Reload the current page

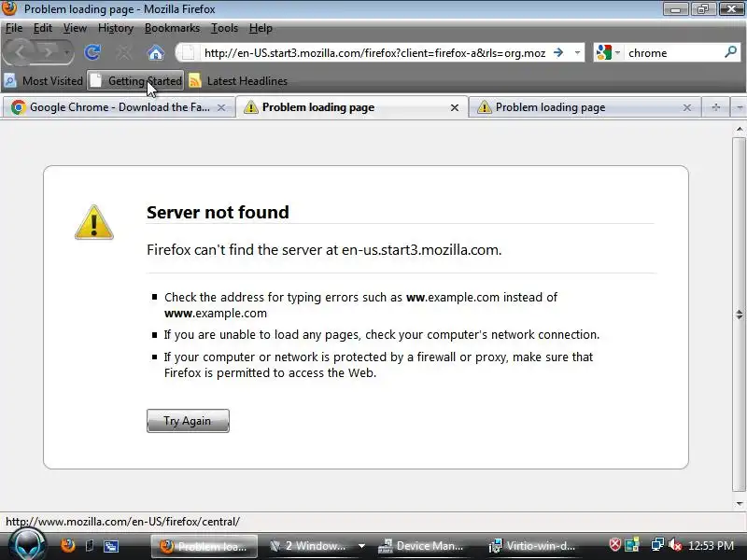pyautogui.click(x=92, y=52)
